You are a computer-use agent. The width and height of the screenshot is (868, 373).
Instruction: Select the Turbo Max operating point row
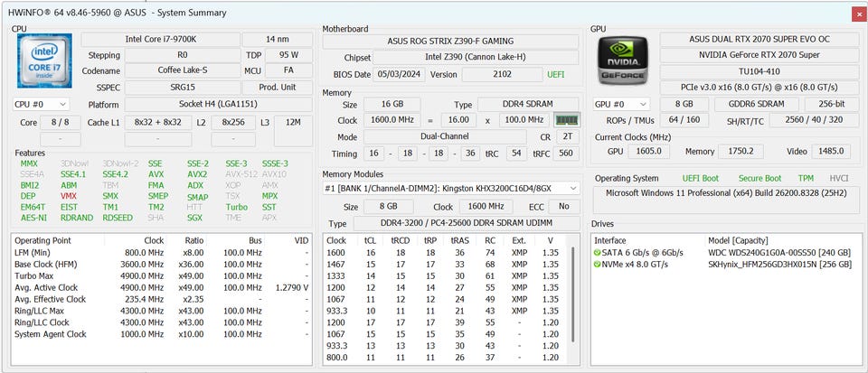pyautogui.click(x=161, y=275)
